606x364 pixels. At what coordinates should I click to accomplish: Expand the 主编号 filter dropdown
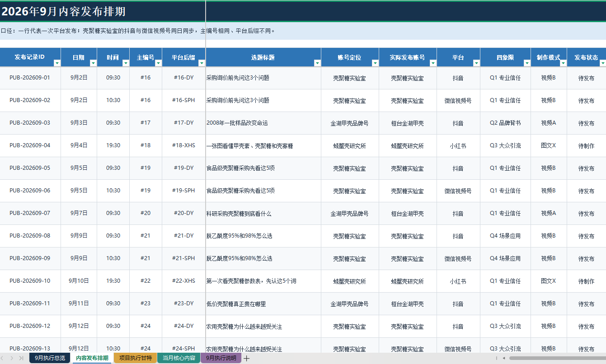[x=158, y=63]
